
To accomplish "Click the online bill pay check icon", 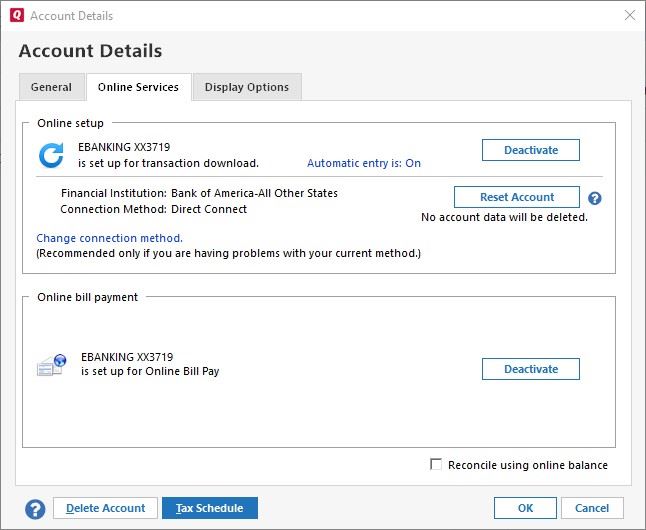I will tap(51, 365).
